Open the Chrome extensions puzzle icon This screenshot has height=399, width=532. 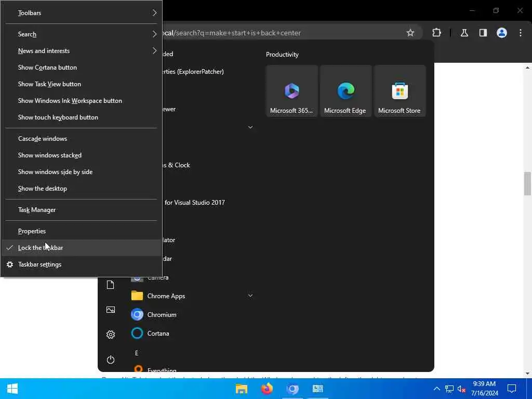coord(436,33)
